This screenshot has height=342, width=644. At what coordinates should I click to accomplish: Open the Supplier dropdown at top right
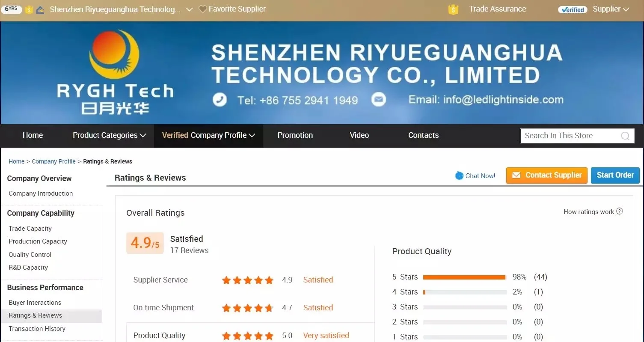pos(611,9)
